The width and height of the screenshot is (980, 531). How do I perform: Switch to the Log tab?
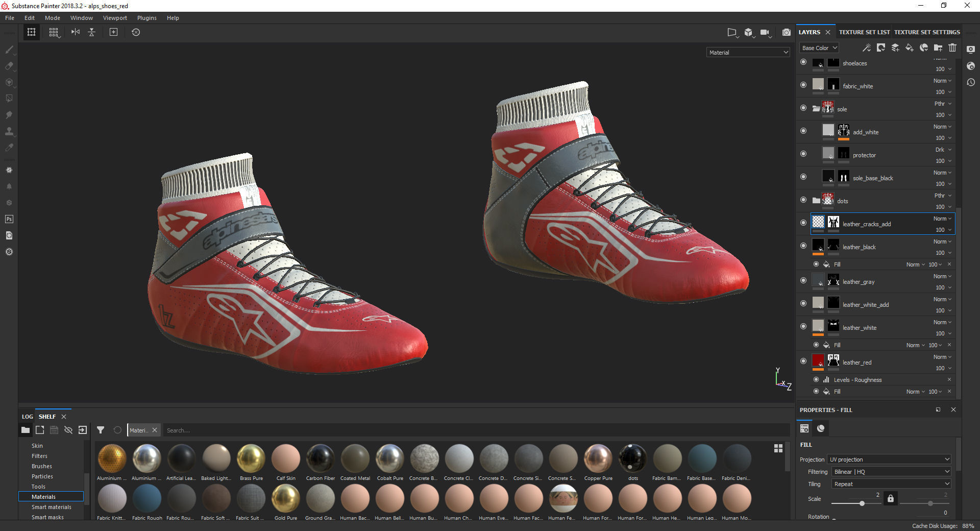pyautogui.click(x=28, y=417)
